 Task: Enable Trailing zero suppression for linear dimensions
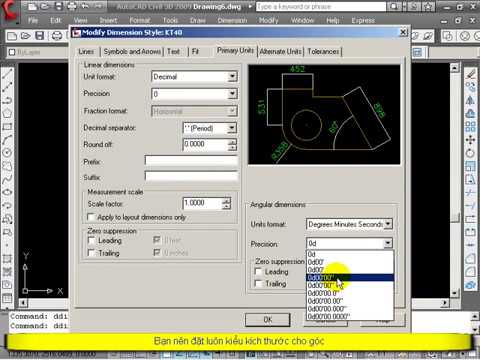click(91, 253)
